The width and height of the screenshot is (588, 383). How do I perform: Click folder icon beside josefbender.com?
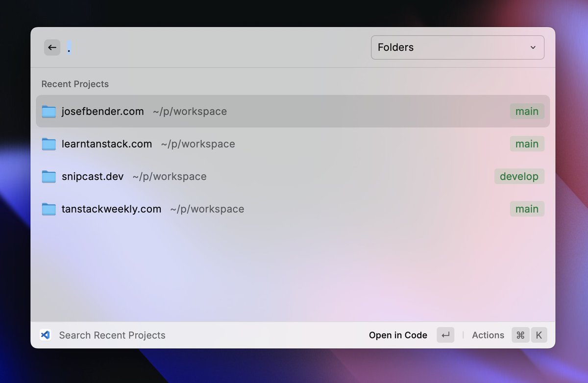pyautogui.click(x=49, y=111)
